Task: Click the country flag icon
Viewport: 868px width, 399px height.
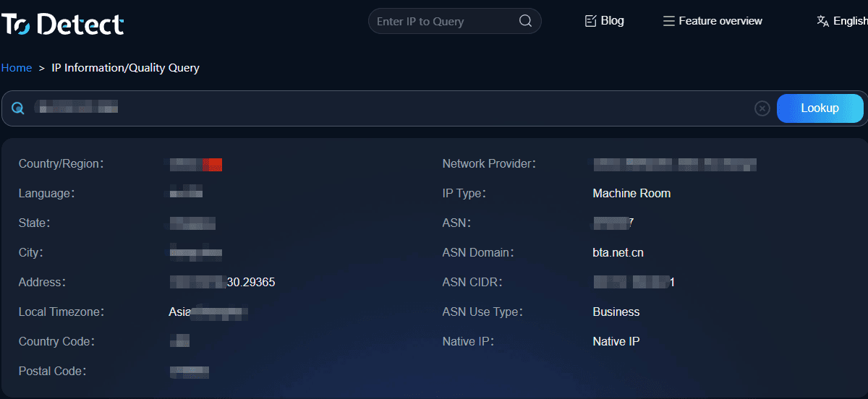Action: (212, 164)
